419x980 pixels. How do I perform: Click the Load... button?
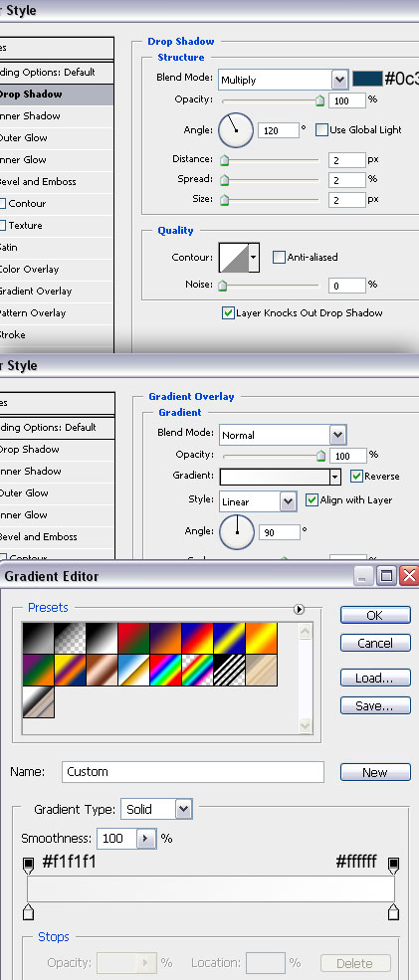[x=375, y=678]
